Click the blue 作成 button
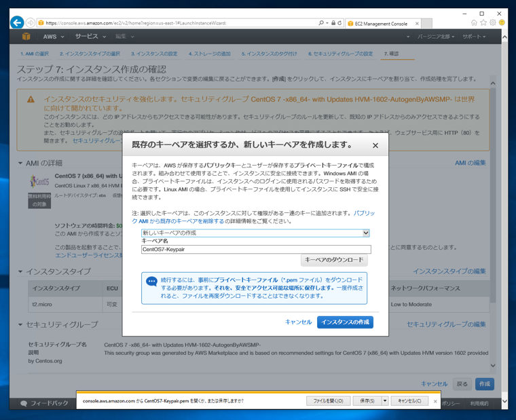 pos(484,384)
